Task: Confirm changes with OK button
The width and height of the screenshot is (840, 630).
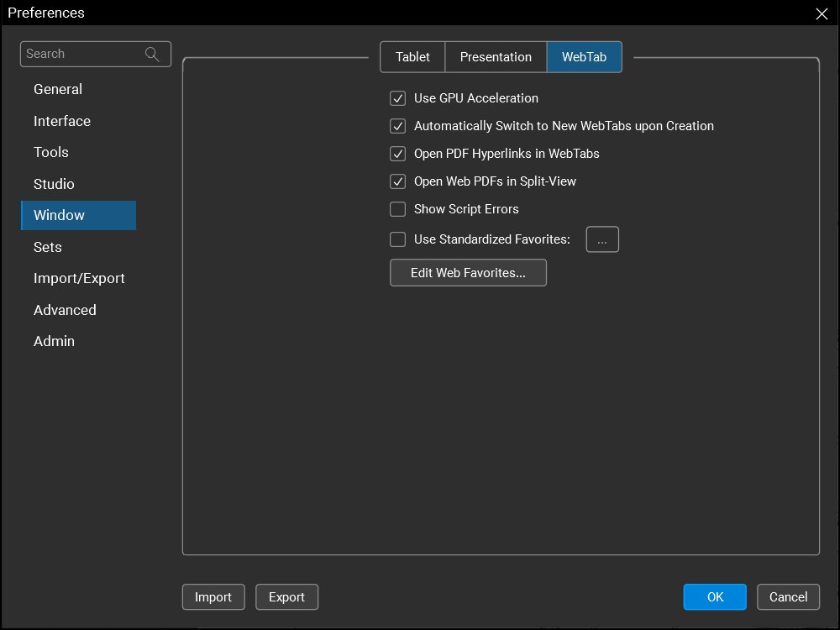Action: pyautogui.click(x=715, y=597)
